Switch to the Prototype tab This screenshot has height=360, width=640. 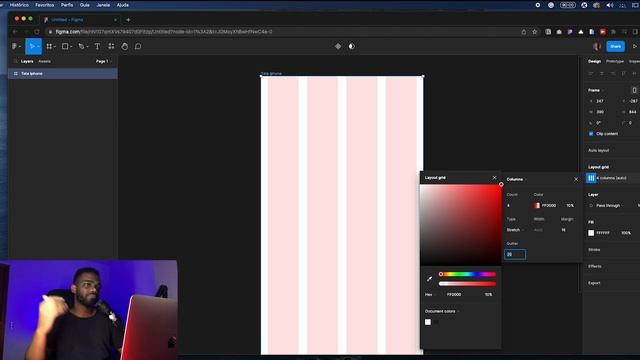[x=615, y=61]
